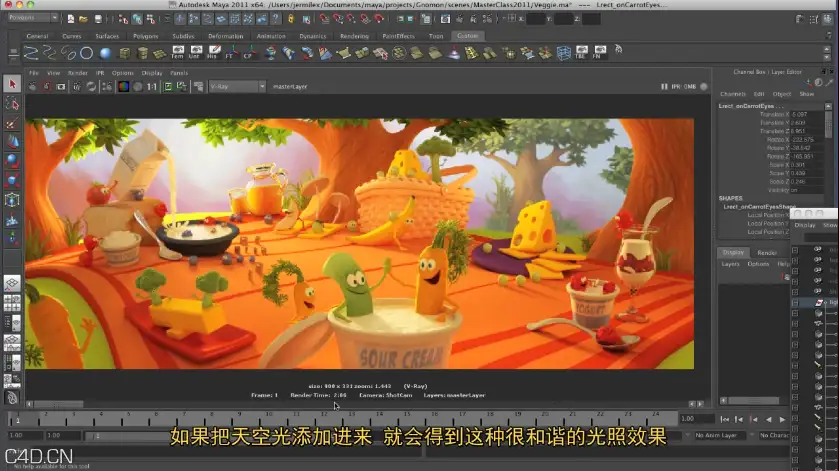Click the TBE shelf button
839x471 pixels.
click(x=582, y=52)
